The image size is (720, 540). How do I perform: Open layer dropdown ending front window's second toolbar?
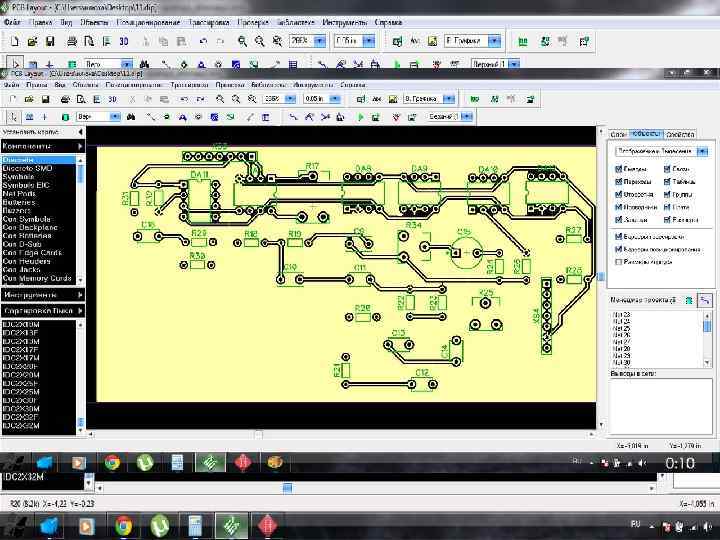467,117
